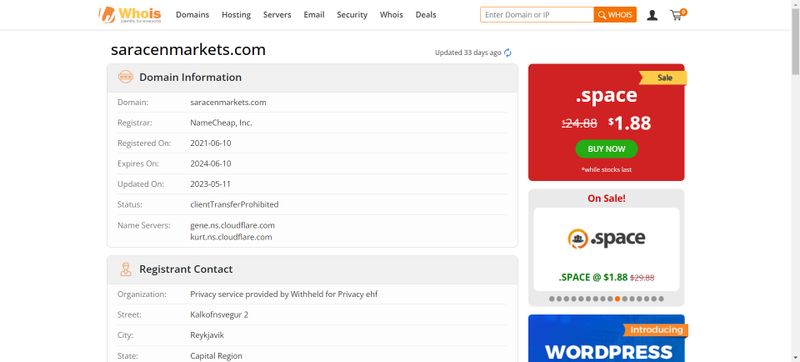This screenshot has width=800, height=362.
Task: Click the Sale ribbon on the .space ad
Action: coord(663,77)
